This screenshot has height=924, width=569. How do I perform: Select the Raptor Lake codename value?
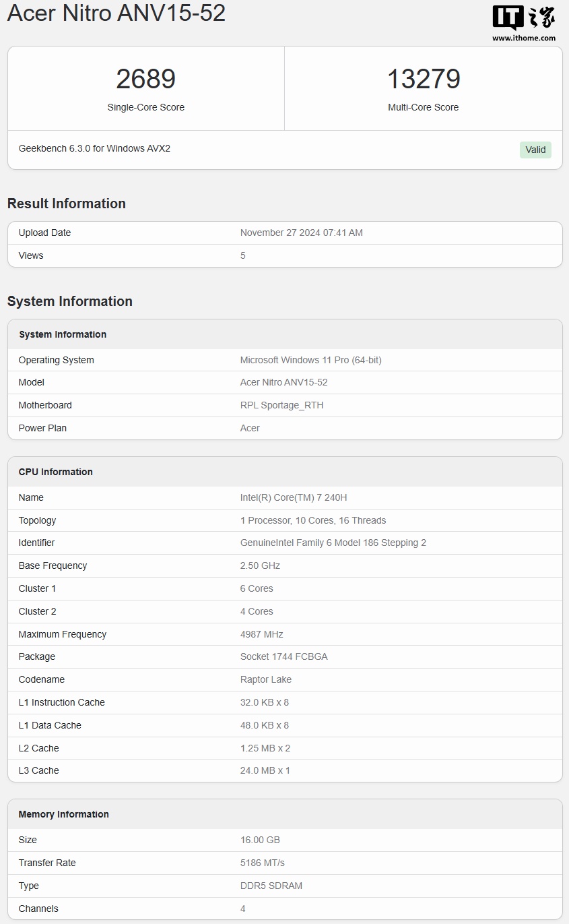pyautogui.click(x=266, y=679)
